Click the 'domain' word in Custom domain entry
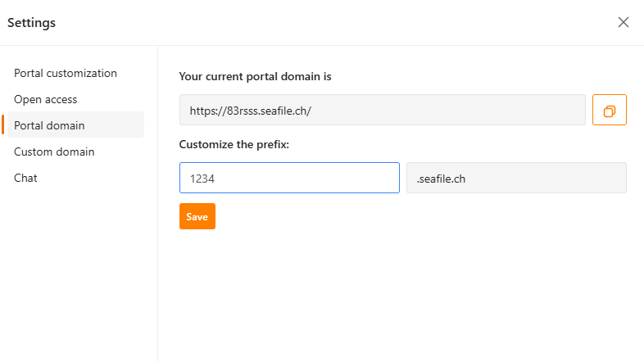The height and width of the screenshot is (362, 644). (75, 152)
